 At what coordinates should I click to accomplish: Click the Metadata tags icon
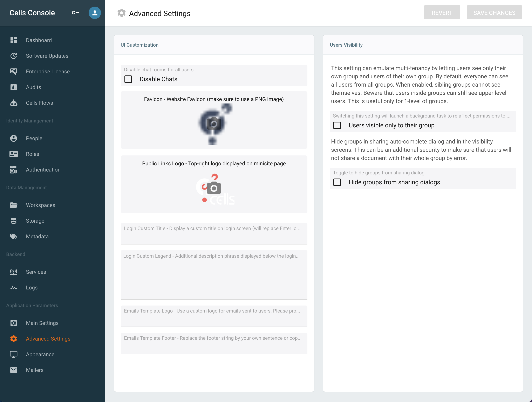[13, 236]
